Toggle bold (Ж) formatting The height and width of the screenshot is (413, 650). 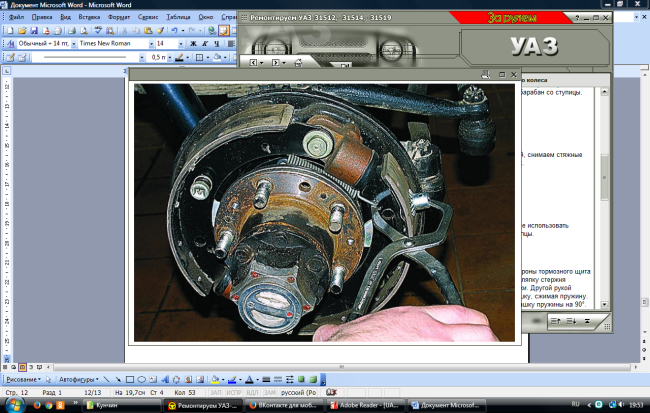[193, 44]
